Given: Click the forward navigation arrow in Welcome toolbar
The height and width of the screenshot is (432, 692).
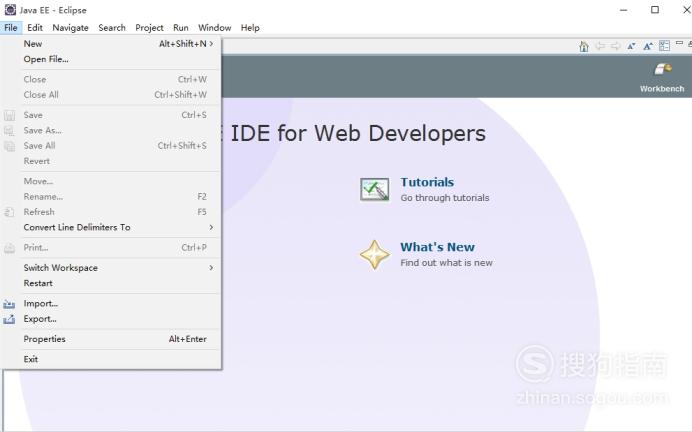Looking at the screenshot, I should pyautogui.click(x=616, y=46).
